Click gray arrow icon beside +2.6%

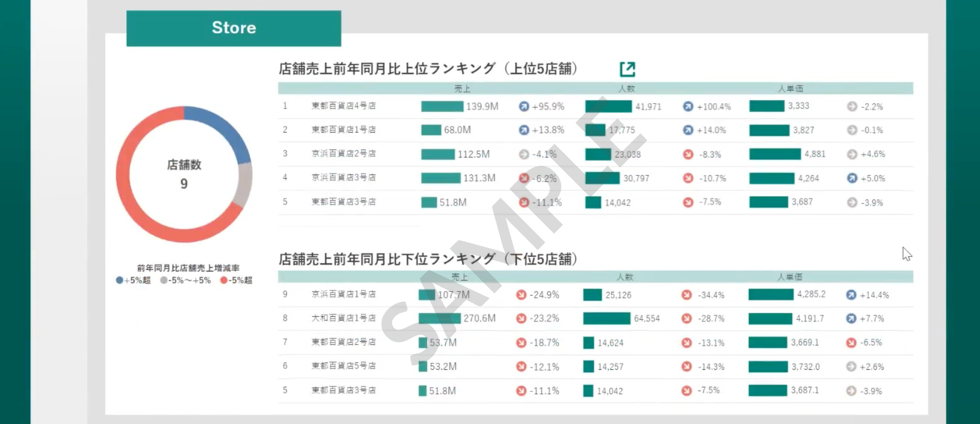(x=851, y=367)
